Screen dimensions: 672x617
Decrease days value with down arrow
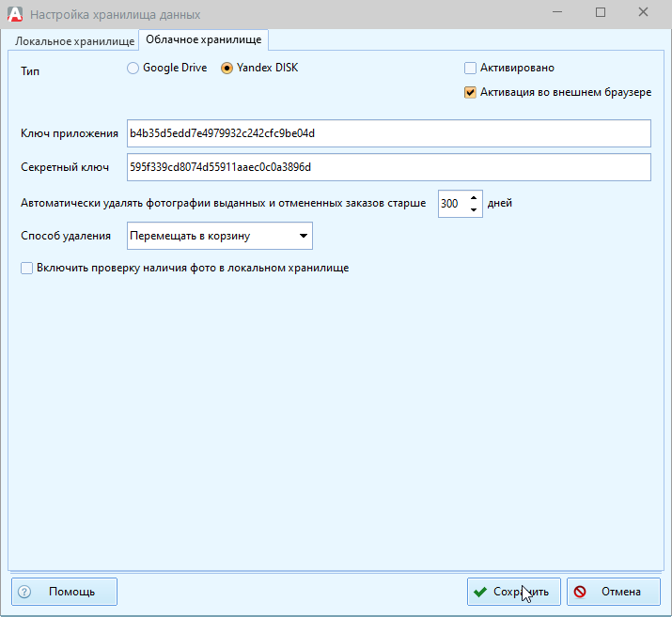pyautogui.click(x=473, y=208)
